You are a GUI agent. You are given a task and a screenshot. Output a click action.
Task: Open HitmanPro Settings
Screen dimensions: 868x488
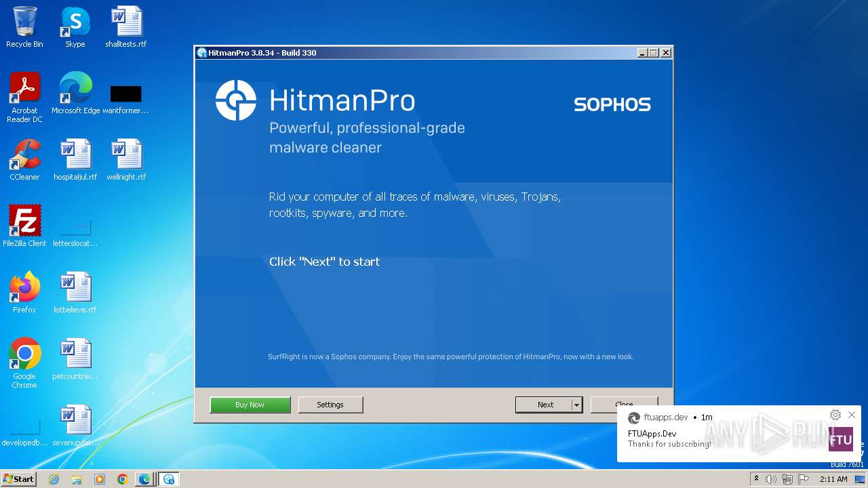pyautogui.click(x=330, y=405)
